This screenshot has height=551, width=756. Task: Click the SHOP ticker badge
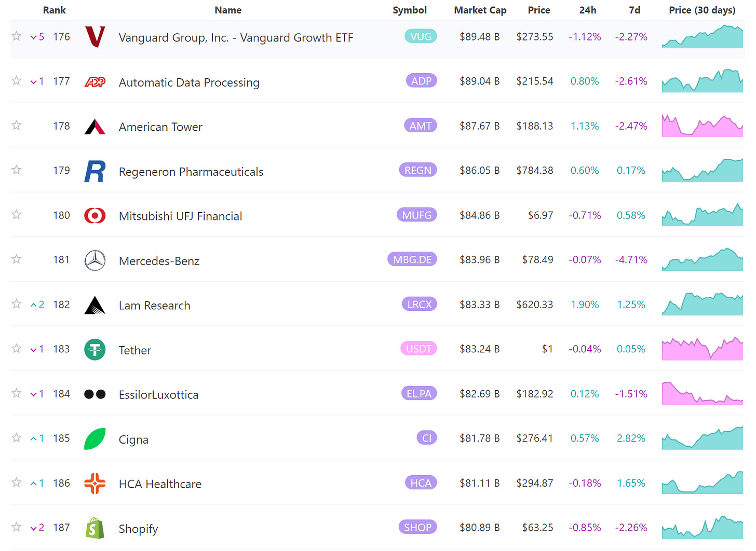point(417,527)
